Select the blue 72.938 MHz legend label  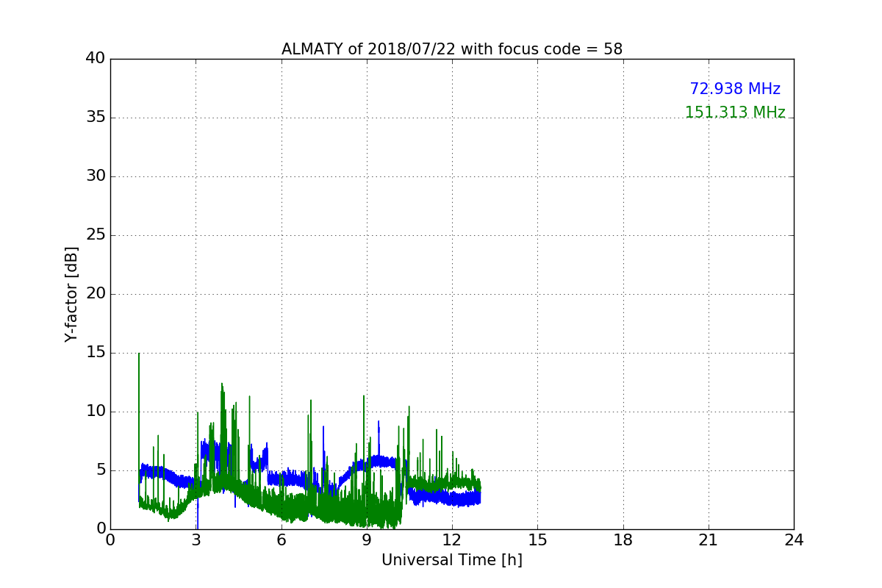(735, 89)
